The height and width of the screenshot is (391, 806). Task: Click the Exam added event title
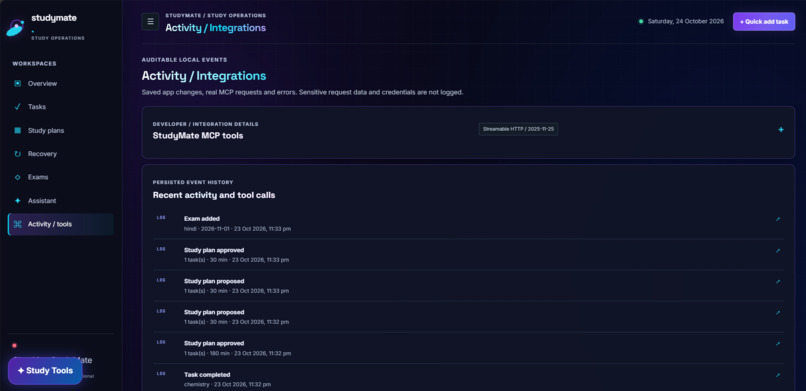click(x=202, y=218)
